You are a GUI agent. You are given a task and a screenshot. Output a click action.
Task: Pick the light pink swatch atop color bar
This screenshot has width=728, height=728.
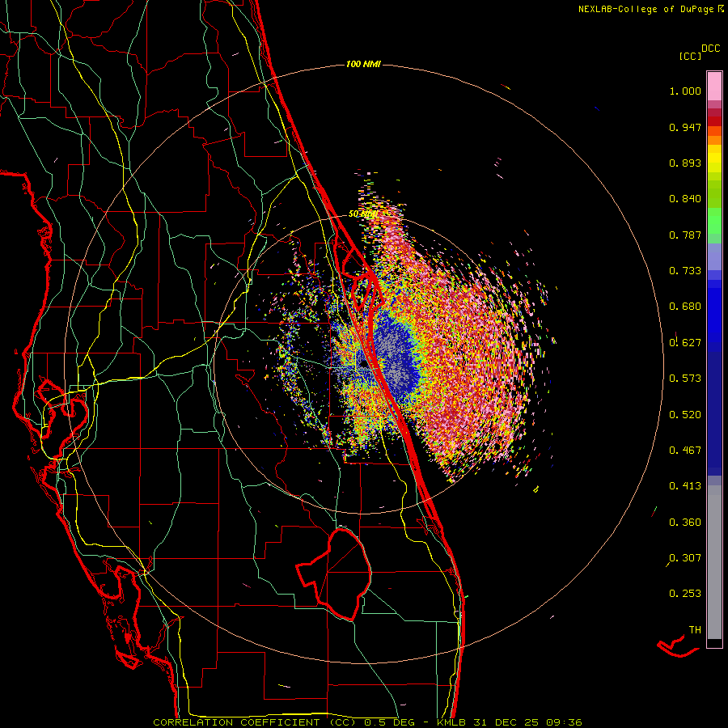(714, 86)
